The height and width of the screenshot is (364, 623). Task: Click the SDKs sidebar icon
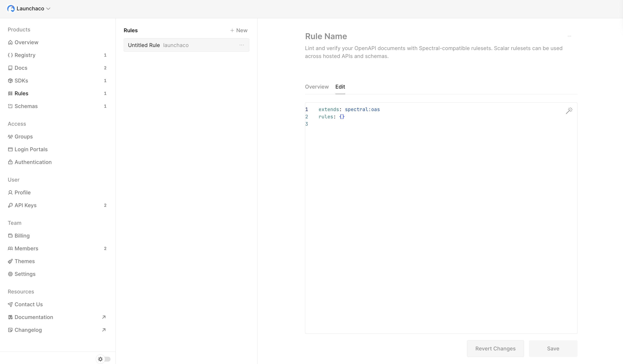point(10,80)
